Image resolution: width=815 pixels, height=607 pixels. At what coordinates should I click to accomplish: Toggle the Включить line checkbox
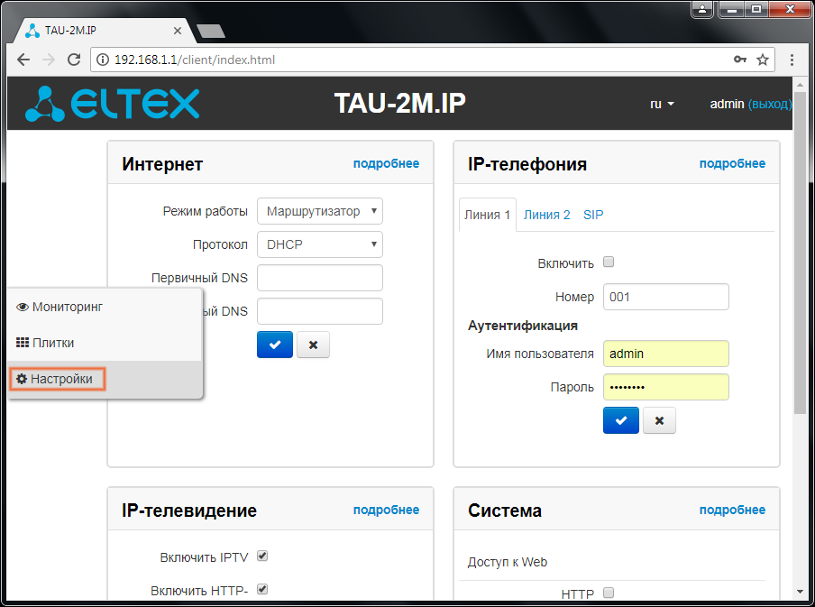[609, 262]
